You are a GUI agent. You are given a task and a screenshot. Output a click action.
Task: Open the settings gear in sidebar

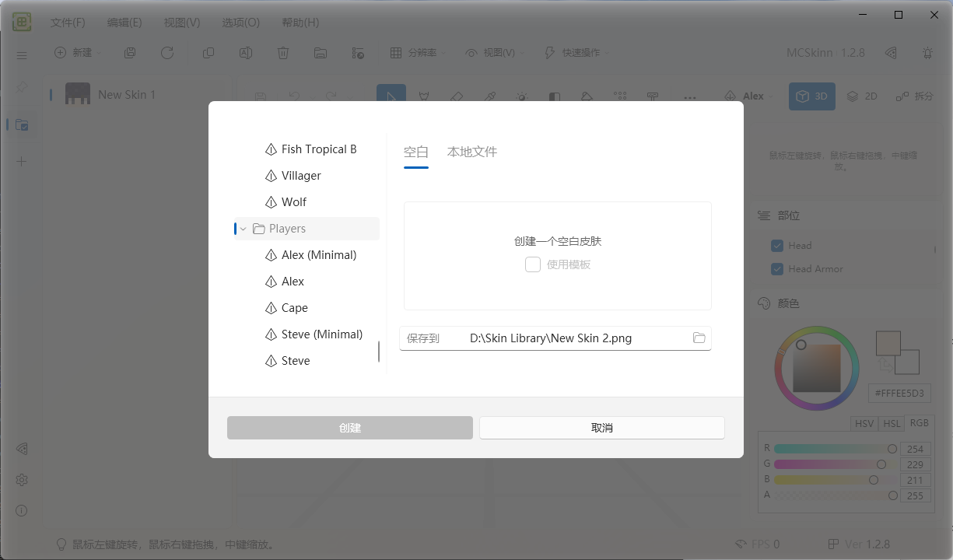point(22,480)
